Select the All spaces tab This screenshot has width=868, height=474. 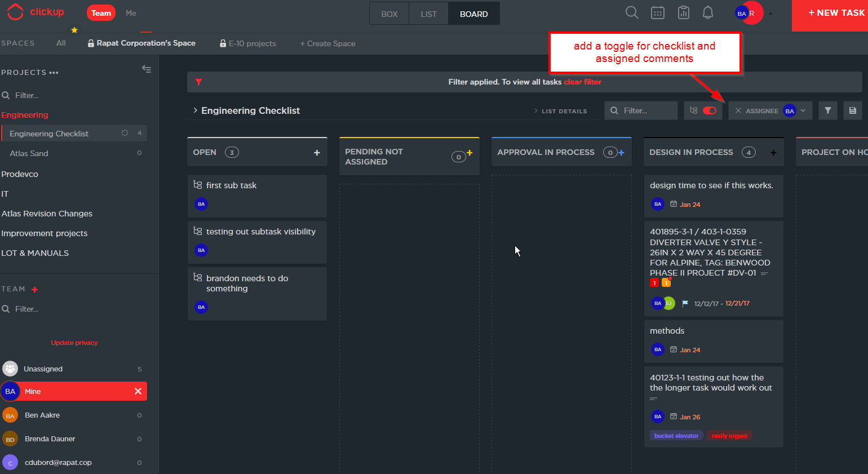pos(61,43)
